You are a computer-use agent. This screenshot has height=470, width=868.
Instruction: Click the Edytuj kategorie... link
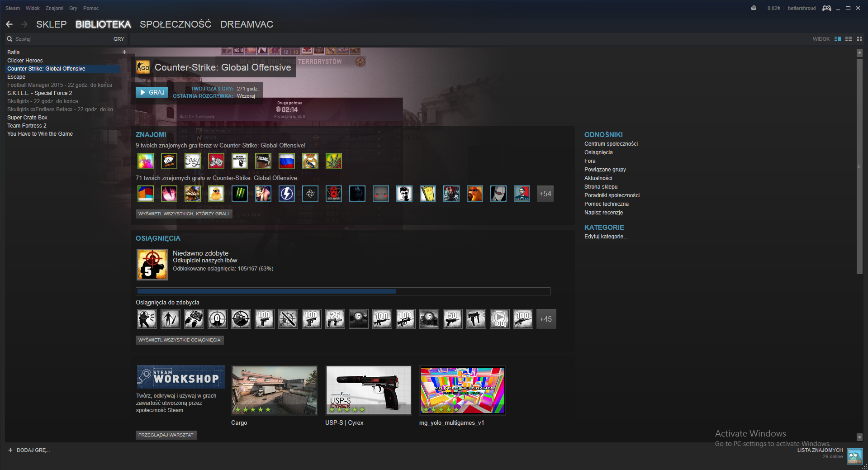click(x=606, y=237)
